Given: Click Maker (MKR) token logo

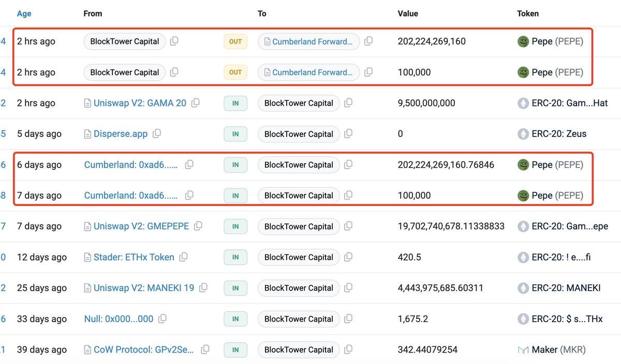Looking at the screenshot, I should pyautogui.click(x=523, y=350).
